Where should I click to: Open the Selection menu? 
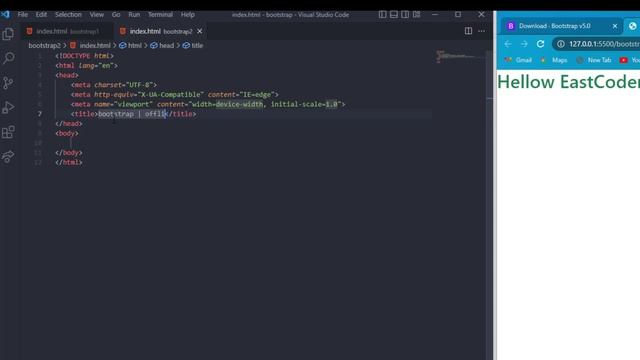pyautogui.click(x=68, y=14)
